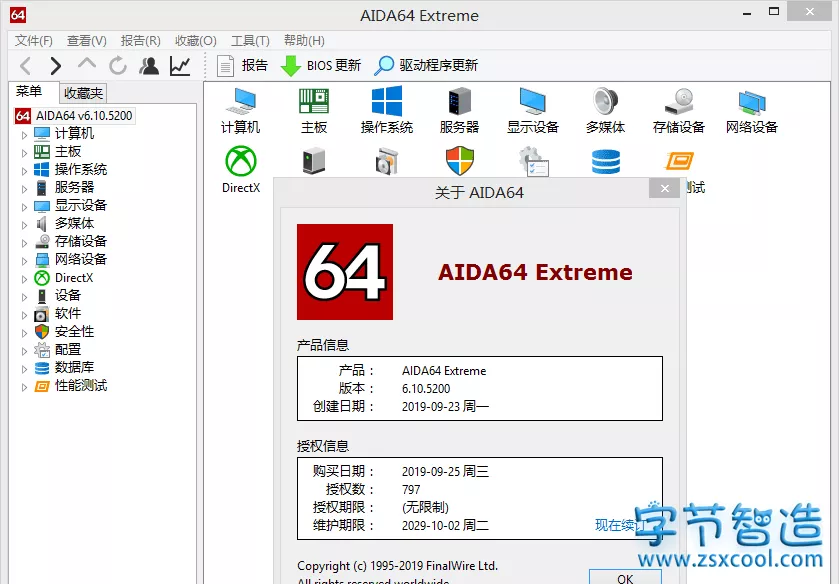Viewport: 839px width, 584px height.
Task: Select 性能测试 in the left tree
Action: pos(81,385)
